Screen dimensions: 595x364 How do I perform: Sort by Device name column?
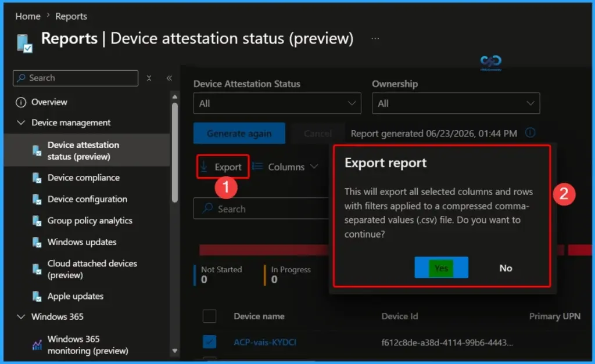pyautogui.click(x=259, y=316)
